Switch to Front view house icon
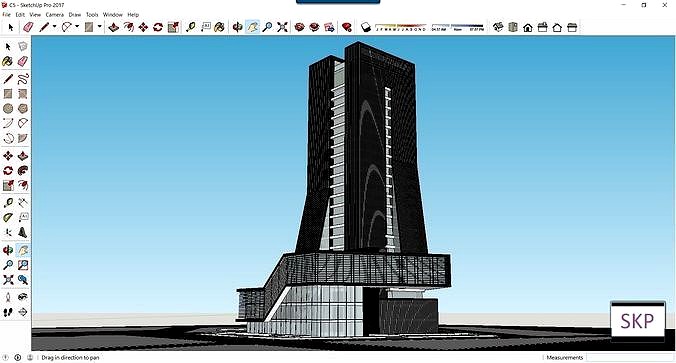The image size is (676, 363). pyautogui.click(x=528, y=27)
